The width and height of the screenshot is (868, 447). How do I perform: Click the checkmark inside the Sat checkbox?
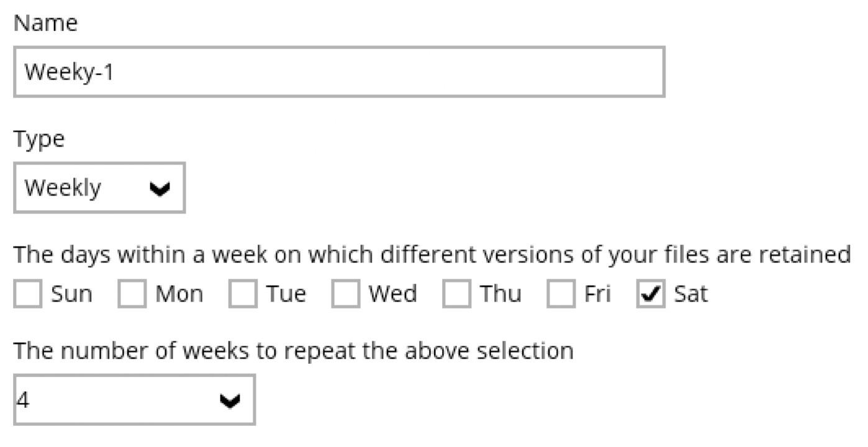pos(649,292)
